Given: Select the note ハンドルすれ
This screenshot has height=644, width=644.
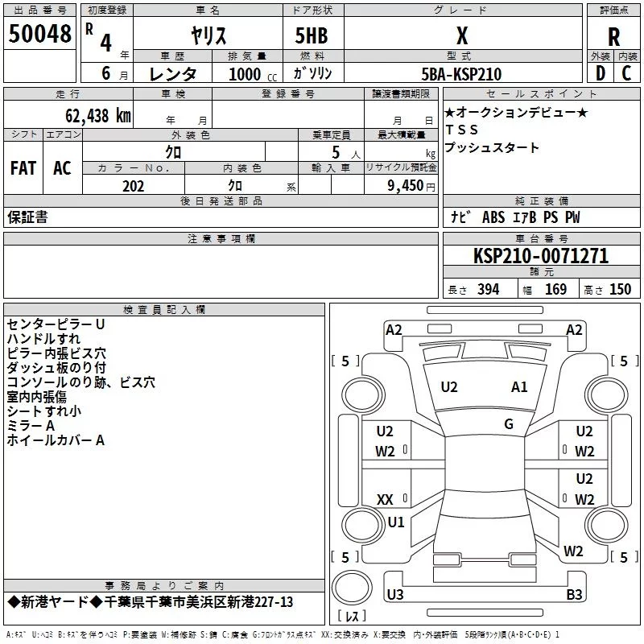Looking at the screenshot, I should pyautogui.click(x=43, y=339).
